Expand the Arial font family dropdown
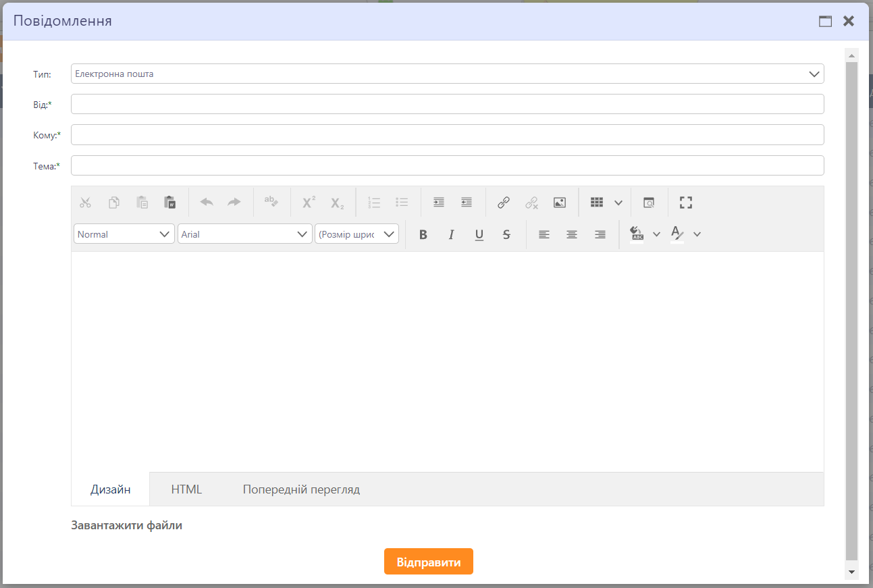Viewport: 873px width, 588px height. pyautogui.click(x=244, y=234)
